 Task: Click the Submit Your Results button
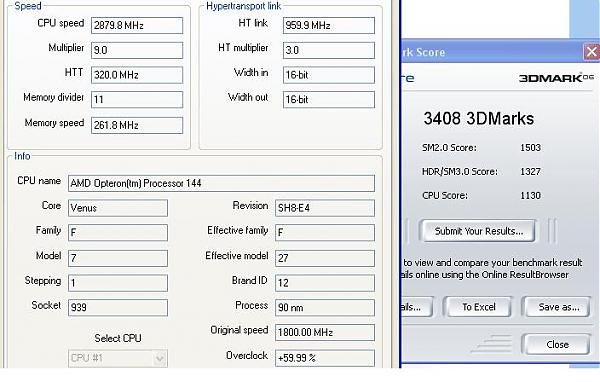[x=478, y=231]
